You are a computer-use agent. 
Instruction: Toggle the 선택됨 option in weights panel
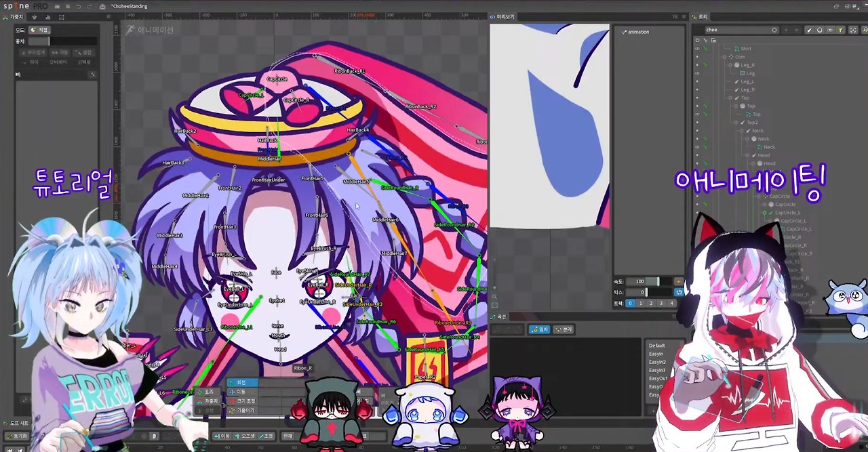(84, 62)
